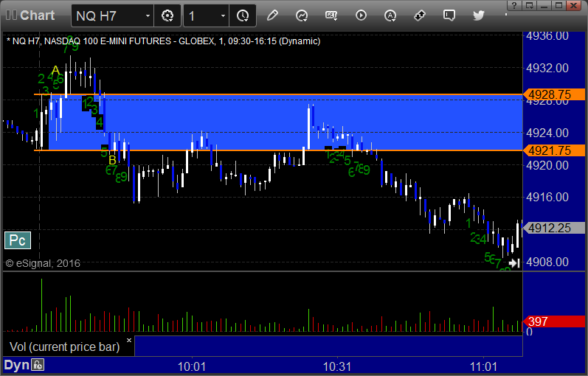Open the chart comment bubble icon

pos(449,15)
